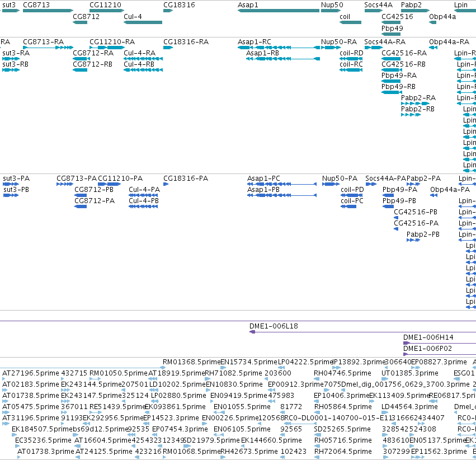Open the Nup50-RA transcript label
This screenshot has height=460, width=476.
(339, 41)
